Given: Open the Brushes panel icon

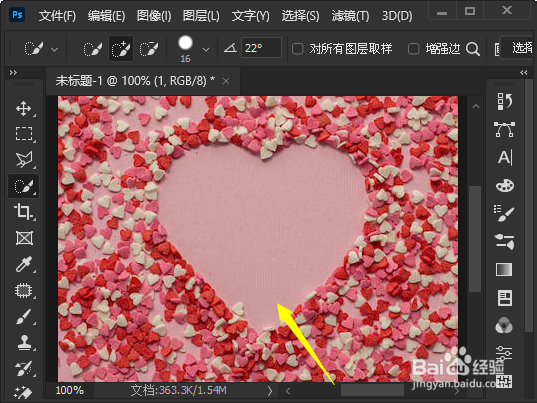Looking at the screenshot, I should click(x=504, y=214).
